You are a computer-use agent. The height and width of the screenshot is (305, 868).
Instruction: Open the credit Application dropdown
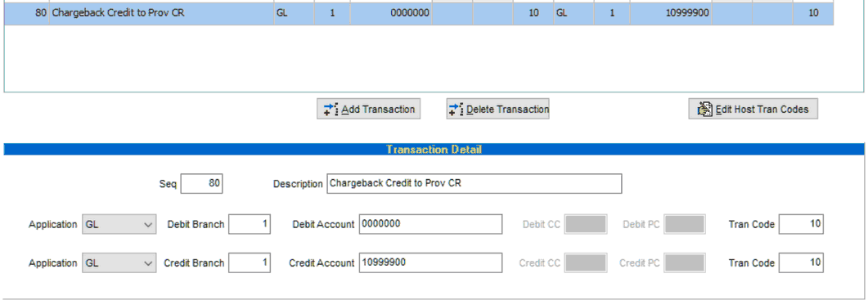tap(119, 263)
